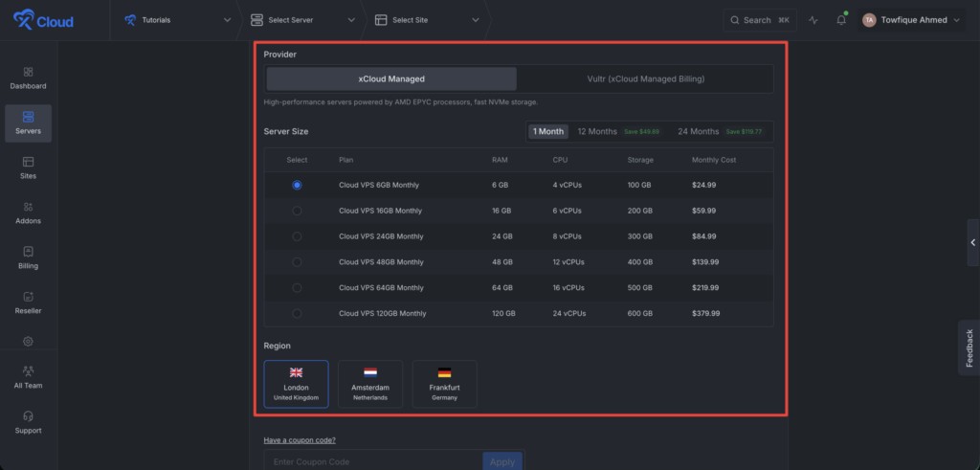This screenshot has height=470, width=980.
Task: Click the $84.99 monthly cost cell
Action: (x=703, y=236)
